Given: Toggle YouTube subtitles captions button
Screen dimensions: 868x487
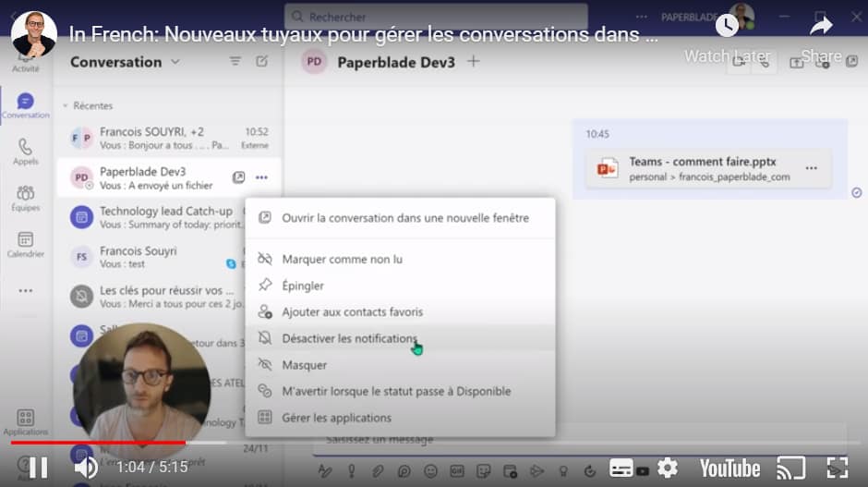Looking at the screenshot, I should click(x=622, y=468).
